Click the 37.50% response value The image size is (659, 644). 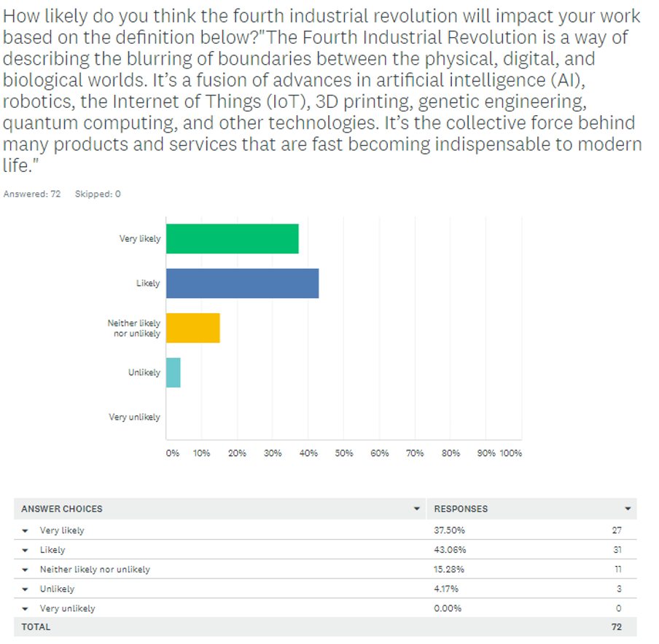point(449,530)
